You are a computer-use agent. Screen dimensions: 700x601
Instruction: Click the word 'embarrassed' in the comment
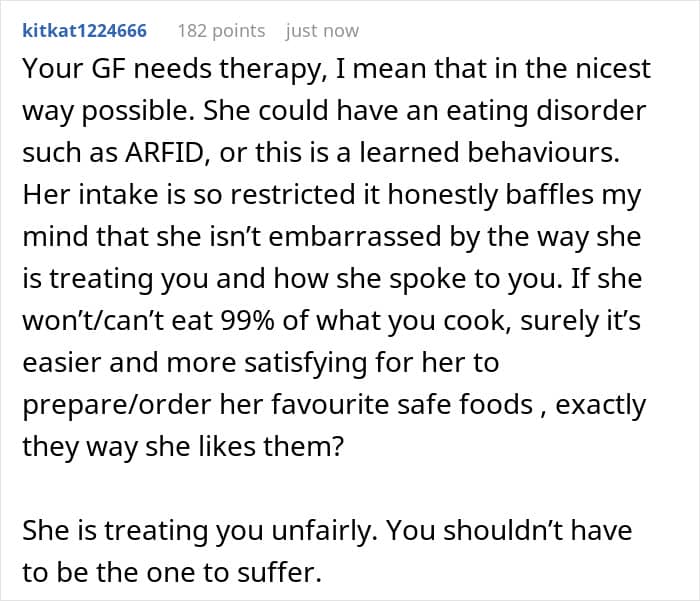click(355, 236)
